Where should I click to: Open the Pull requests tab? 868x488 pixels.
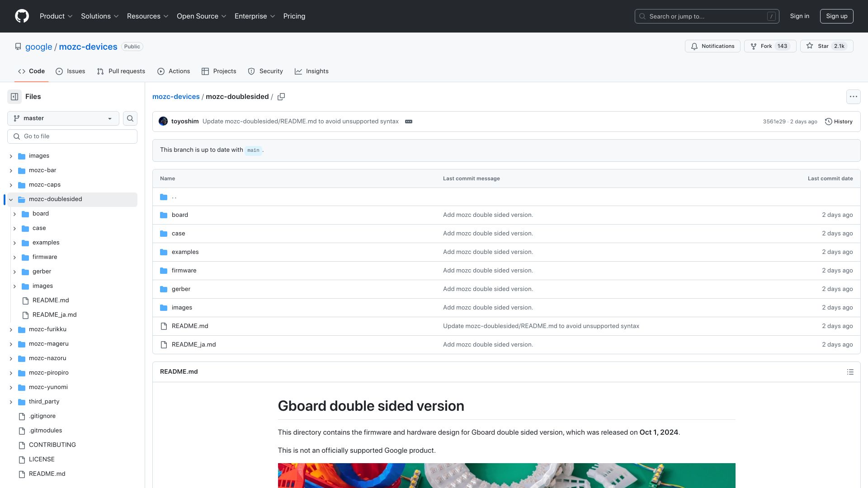tap(121, 71)
